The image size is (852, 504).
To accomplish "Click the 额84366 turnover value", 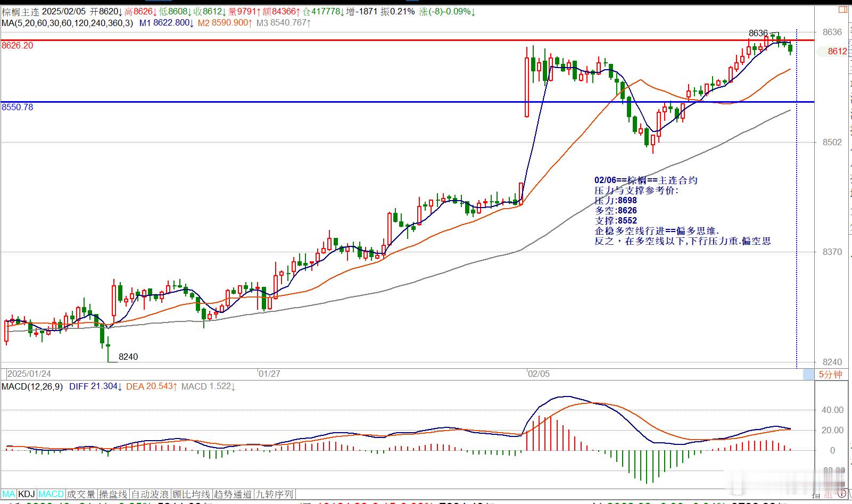I will click(282, 11).
